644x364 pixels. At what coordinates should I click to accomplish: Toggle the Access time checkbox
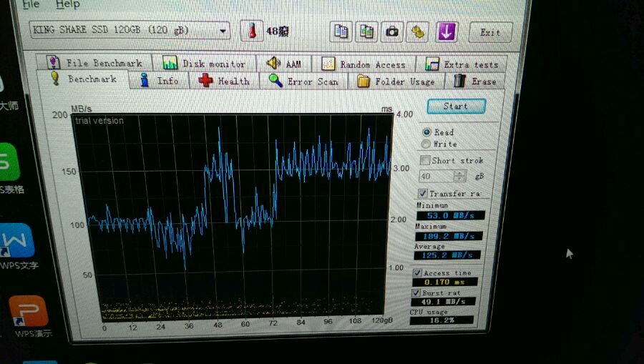coord(417,272)
